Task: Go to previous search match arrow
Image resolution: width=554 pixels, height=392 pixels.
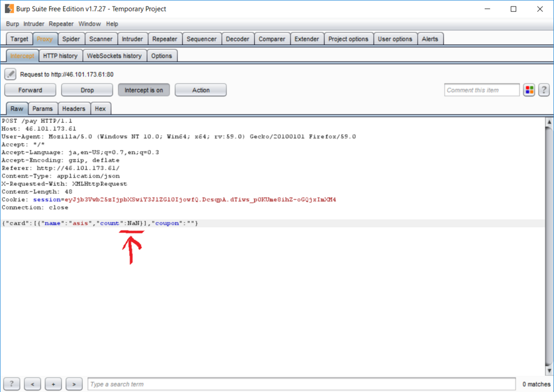Action: click(x=32, y=384)
